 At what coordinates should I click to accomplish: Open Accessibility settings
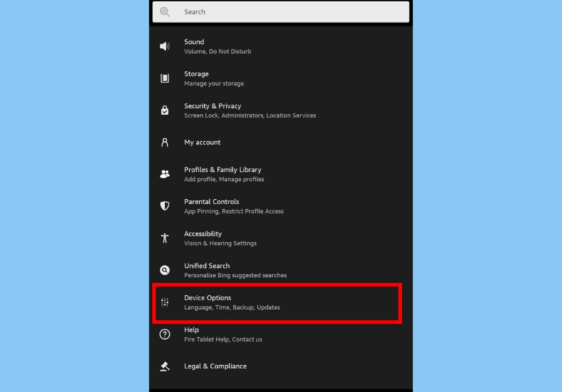[280, 238]
